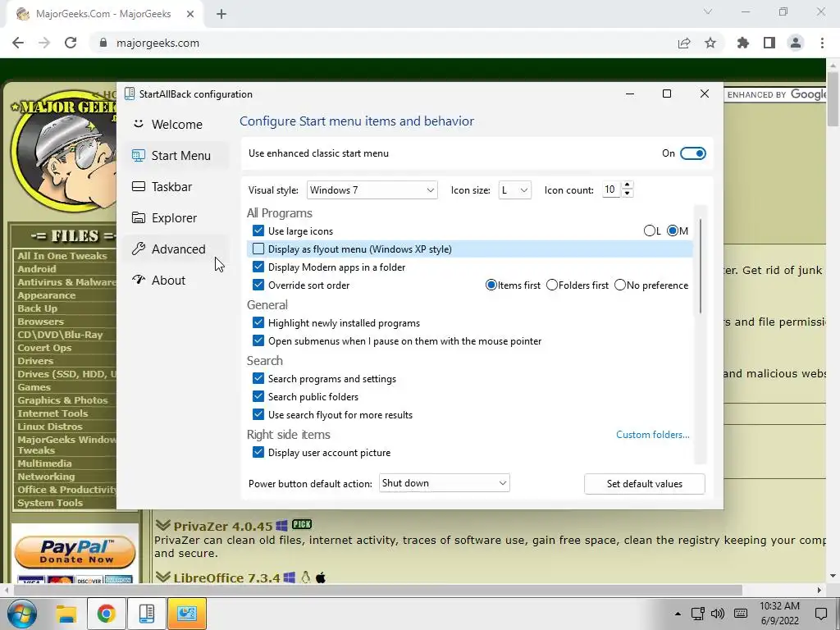Open the Chrome extensions puzzle icon
This screenshot has height=630, width=840.
743,43
